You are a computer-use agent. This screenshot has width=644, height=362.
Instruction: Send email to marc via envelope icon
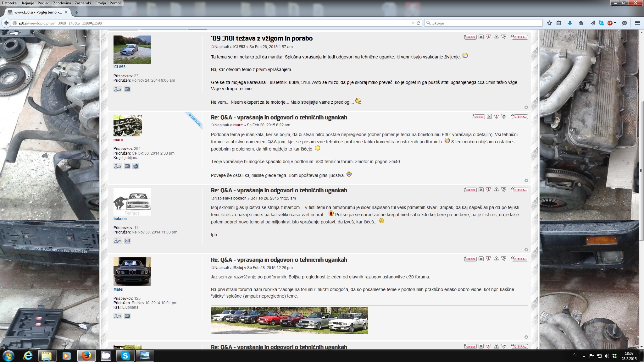[x=127, y=166]
